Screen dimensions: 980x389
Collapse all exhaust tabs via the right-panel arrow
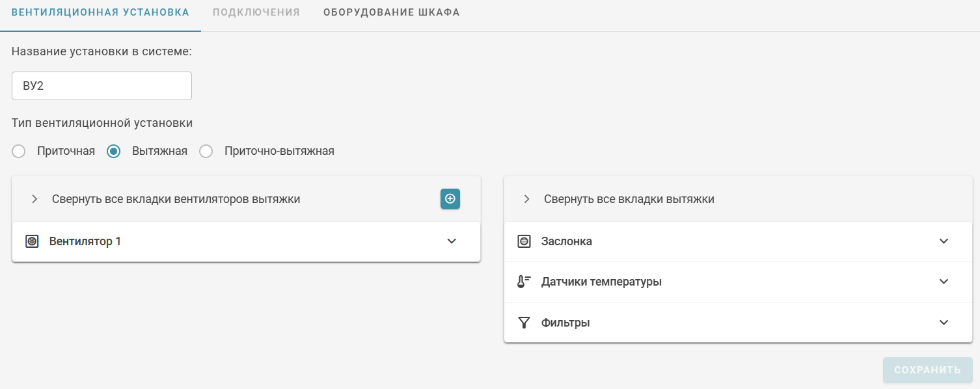click(x=526, y=199)
